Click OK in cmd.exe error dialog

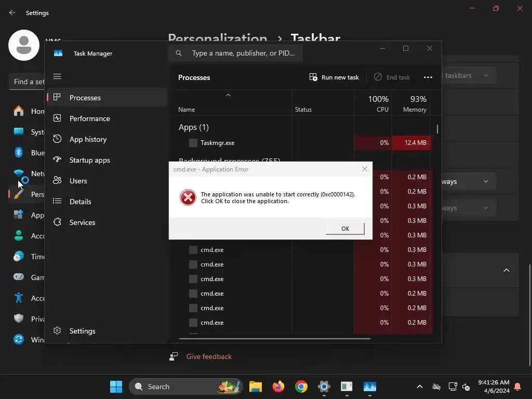tap(345, 229)
